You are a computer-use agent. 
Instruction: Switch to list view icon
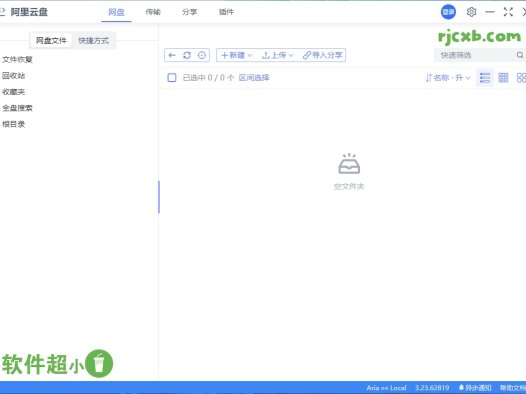[x=485, y=78]
